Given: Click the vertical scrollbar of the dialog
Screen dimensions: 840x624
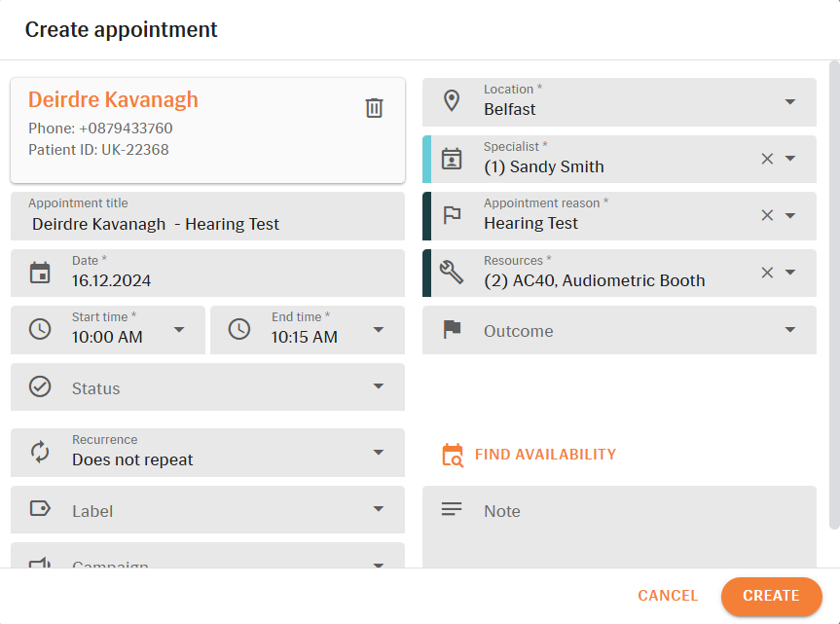Looking at the screenshot, I should pos(833,295).
